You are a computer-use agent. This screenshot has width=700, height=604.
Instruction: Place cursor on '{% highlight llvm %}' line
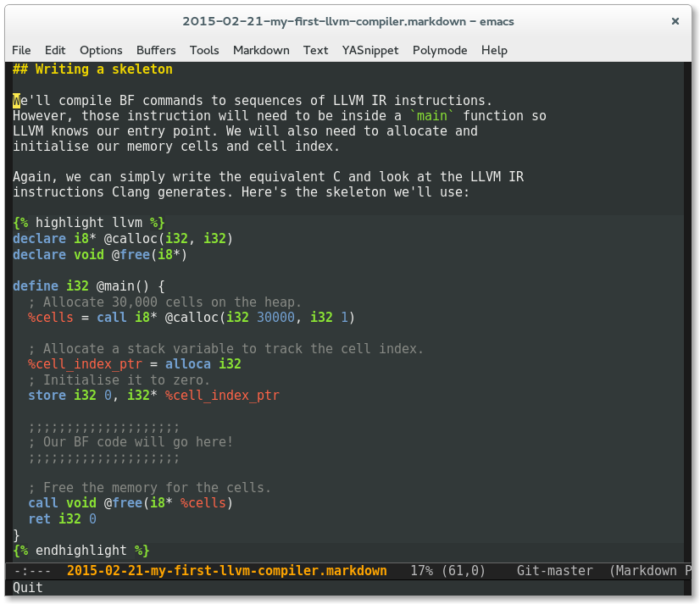click(88, 223)
